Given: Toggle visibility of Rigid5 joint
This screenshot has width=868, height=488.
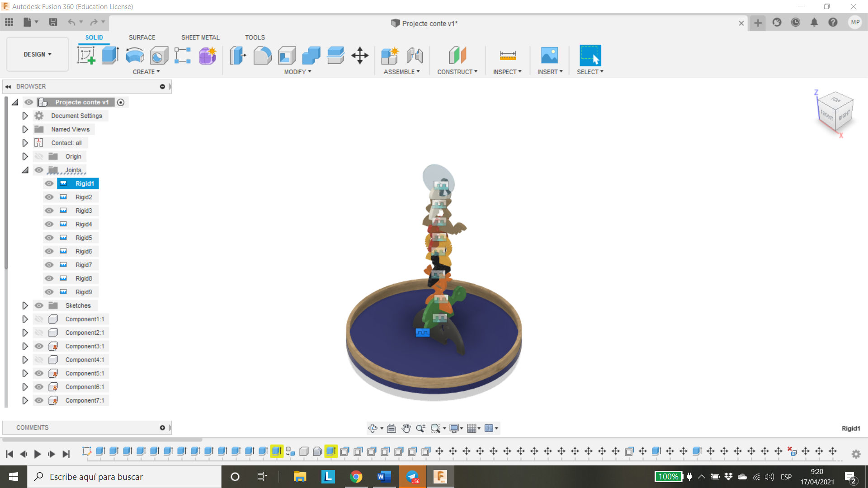Looking at the screenshot, I should [x=49, y=237].
